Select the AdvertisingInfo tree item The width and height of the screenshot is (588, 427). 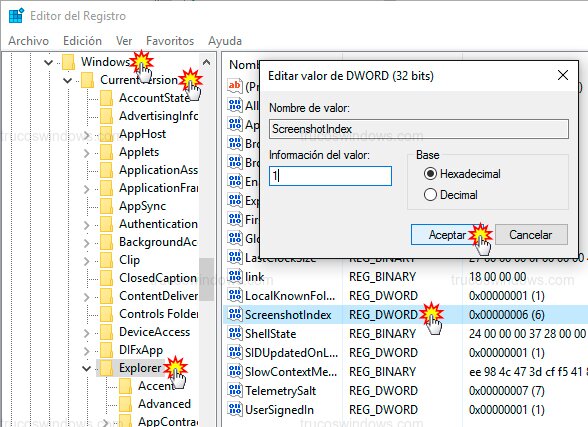[x=158, y=116]
